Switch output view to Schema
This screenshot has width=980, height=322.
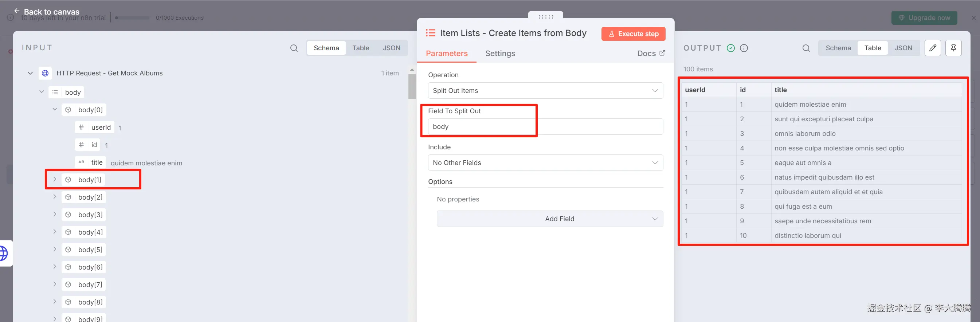point(838,48)
